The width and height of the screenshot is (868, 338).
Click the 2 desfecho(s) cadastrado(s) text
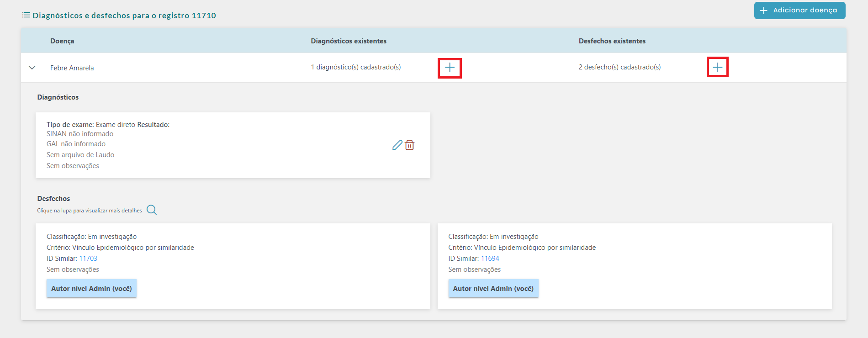pyautogui.click(x=619, y=67)
